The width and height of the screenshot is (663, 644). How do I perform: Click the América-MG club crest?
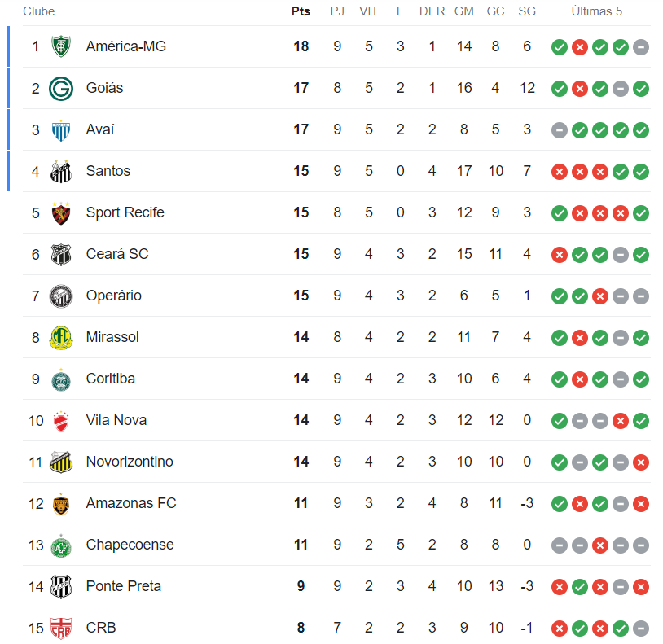click(x=61, y=46)
